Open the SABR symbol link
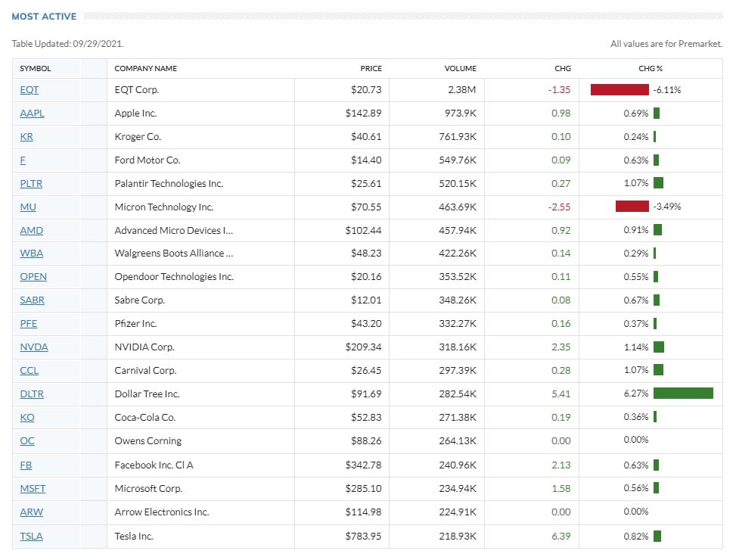Screen dimensions: 736x560 coord(32,300)
